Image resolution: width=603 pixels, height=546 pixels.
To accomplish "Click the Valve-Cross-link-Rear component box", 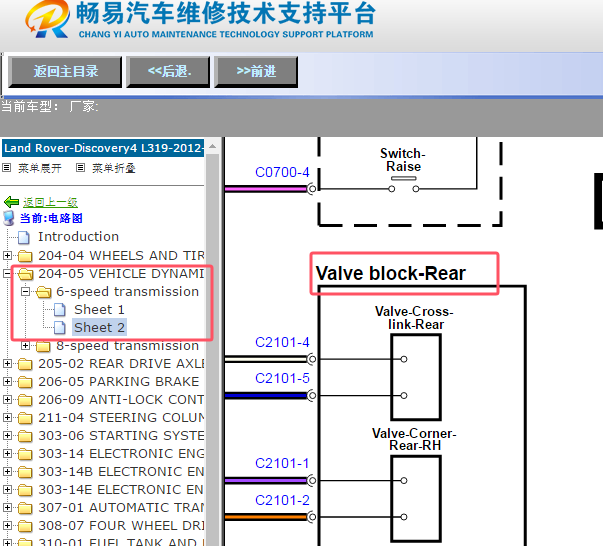I will tap(416, 377).
